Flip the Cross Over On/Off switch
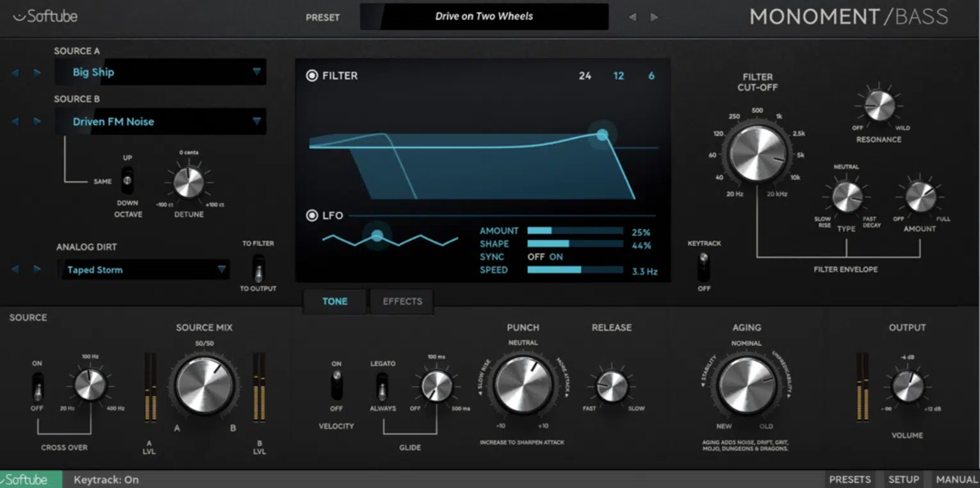Image resolution: width=980 pixels, height=488 pixels. click(37, 386)
